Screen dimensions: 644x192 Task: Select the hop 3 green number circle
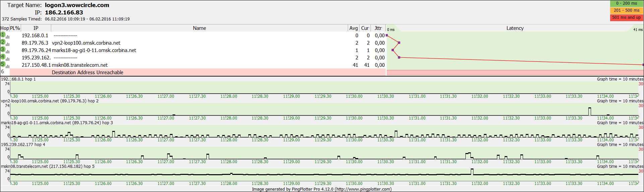pos(3,49)
